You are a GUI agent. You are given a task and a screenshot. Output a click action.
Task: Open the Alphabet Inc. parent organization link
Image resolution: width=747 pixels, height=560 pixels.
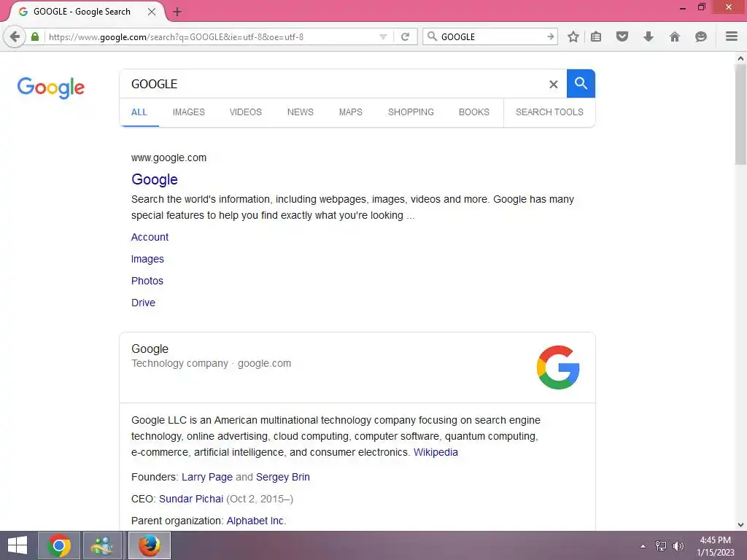pos(256,521)
